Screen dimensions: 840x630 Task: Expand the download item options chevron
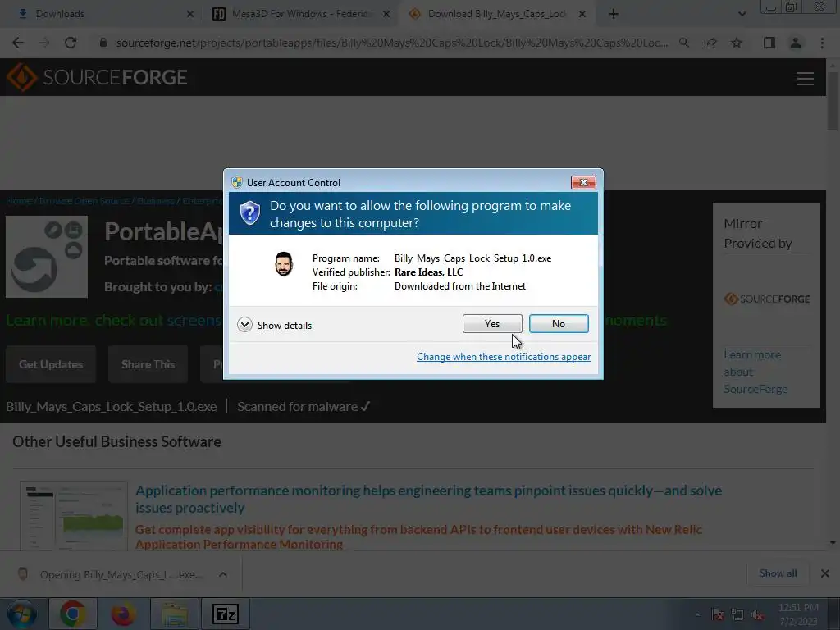[223, 574]
